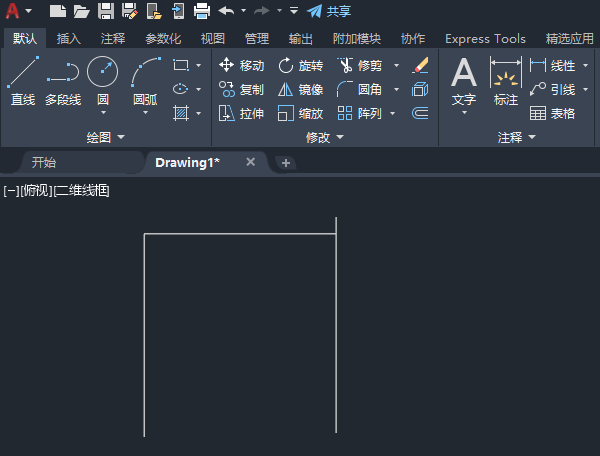Viewport: 600px width, 456px height.
Task: Select the 拉伸 (Stretch) tool
Action: (x=241, y=113)
